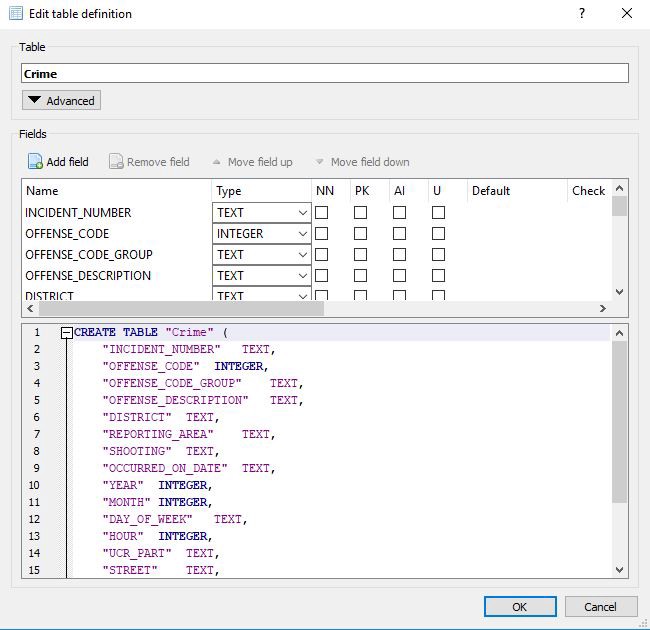Image resolution: width=650 pixels, height=630 pixels.
Task: Close the Edit table definition dialog
Action: (x=627, y=13)
